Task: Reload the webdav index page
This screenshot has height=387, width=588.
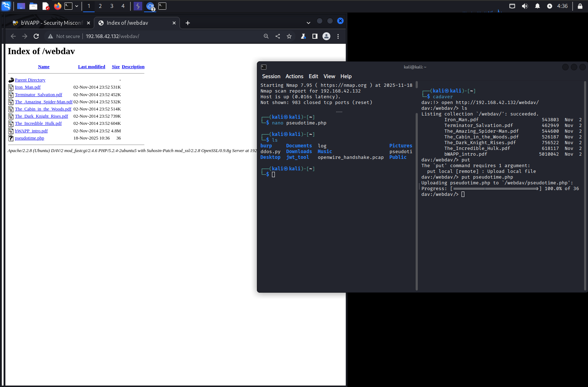Action: click(x=36, y=36)
